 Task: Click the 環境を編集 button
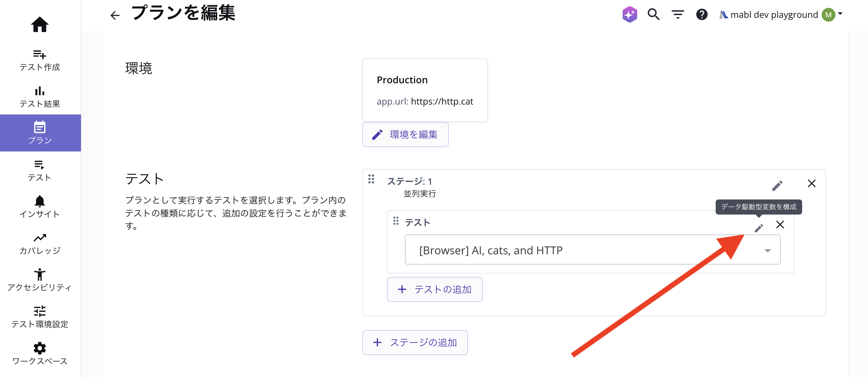click(405, 134)
